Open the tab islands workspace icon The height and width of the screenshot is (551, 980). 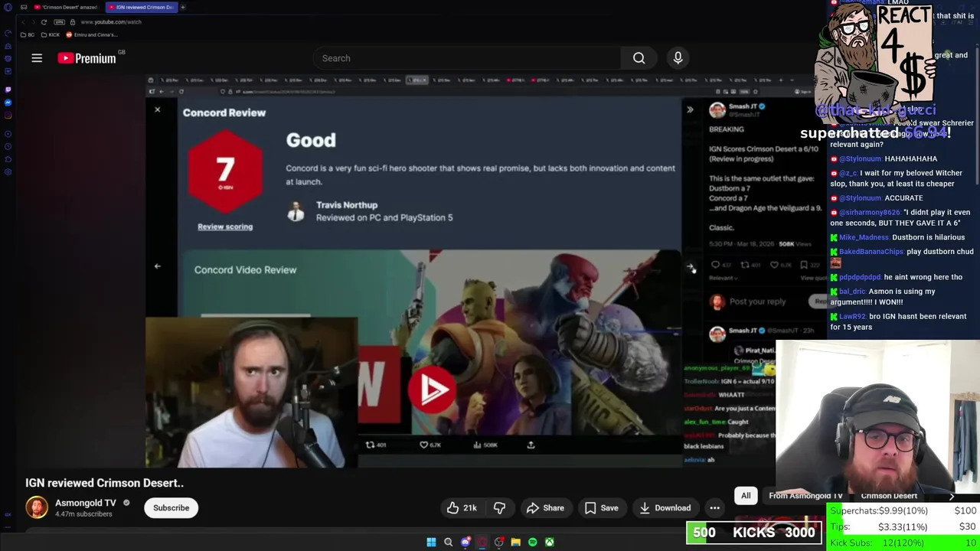24,7
